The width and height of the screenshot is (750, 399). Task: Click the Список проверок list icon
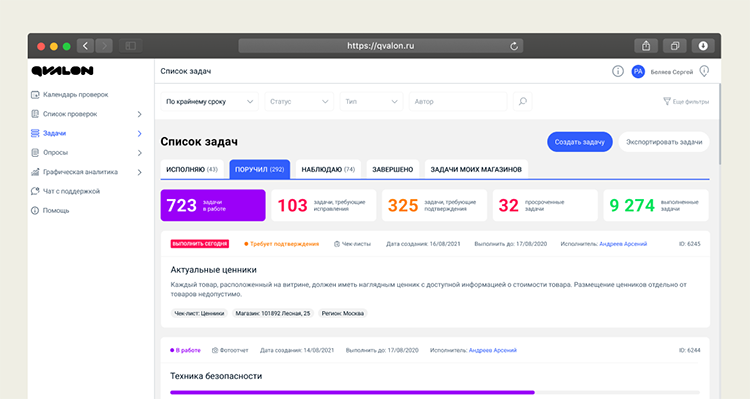[35, 114]
